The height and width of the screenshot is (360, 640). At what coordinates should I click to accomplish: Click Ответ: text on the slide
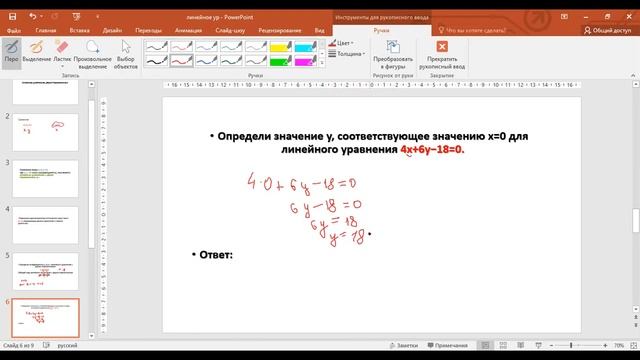[x=216, y=255]
